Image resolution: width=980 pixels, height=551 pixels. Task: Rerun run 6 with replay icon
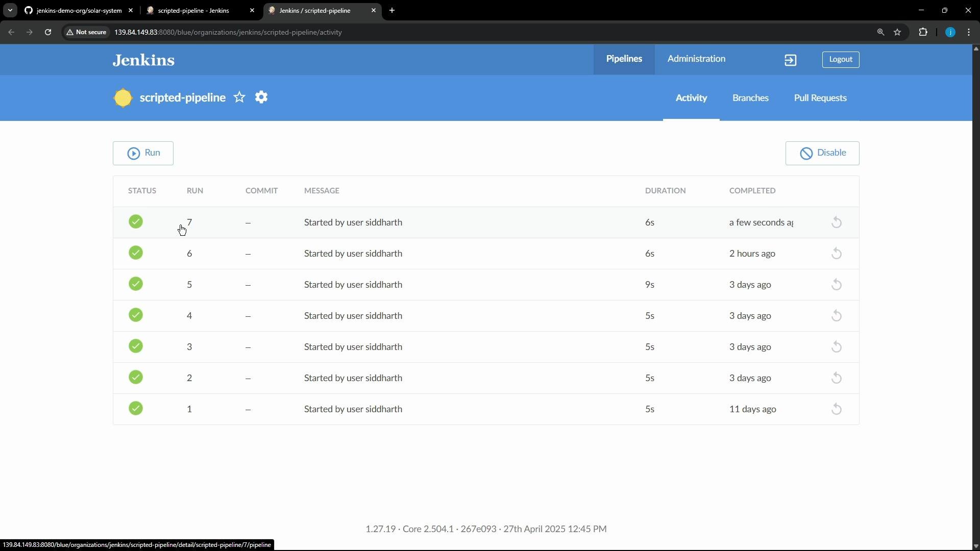pos(837,254)
